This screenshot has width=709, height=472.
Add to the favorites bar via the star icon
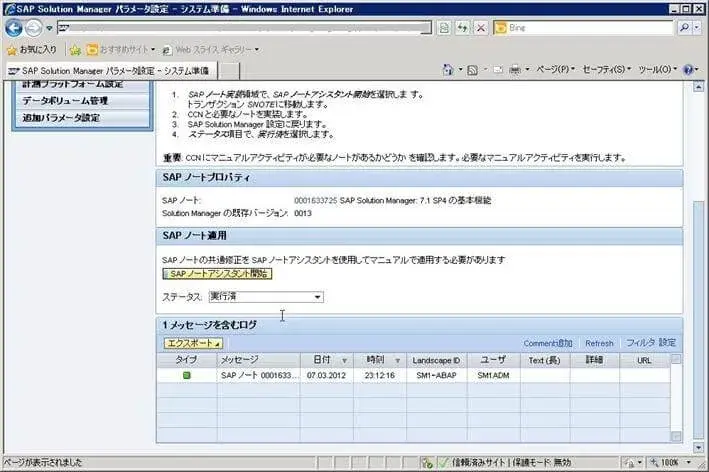pos(75,50)
